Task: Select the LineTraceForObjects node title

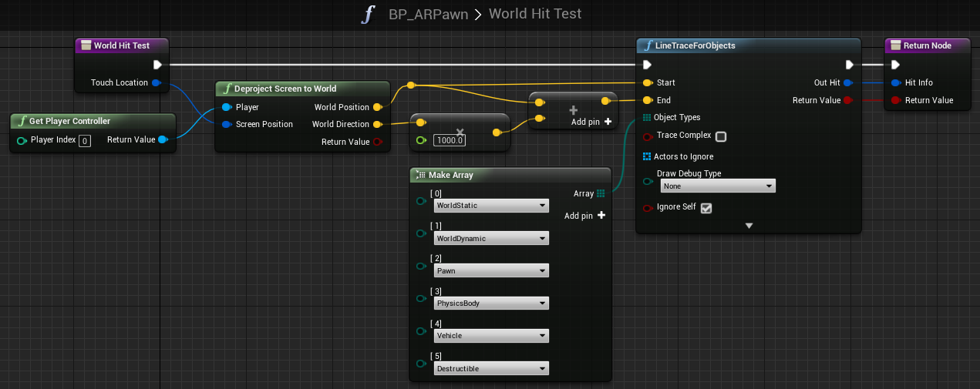Action: click(748, 45)
